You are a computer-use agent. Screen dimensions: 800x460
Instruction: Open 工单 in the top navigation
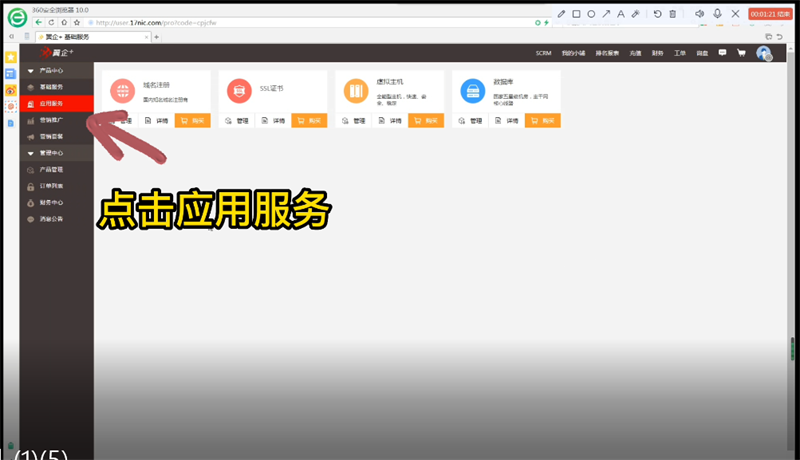click(680, 53)
